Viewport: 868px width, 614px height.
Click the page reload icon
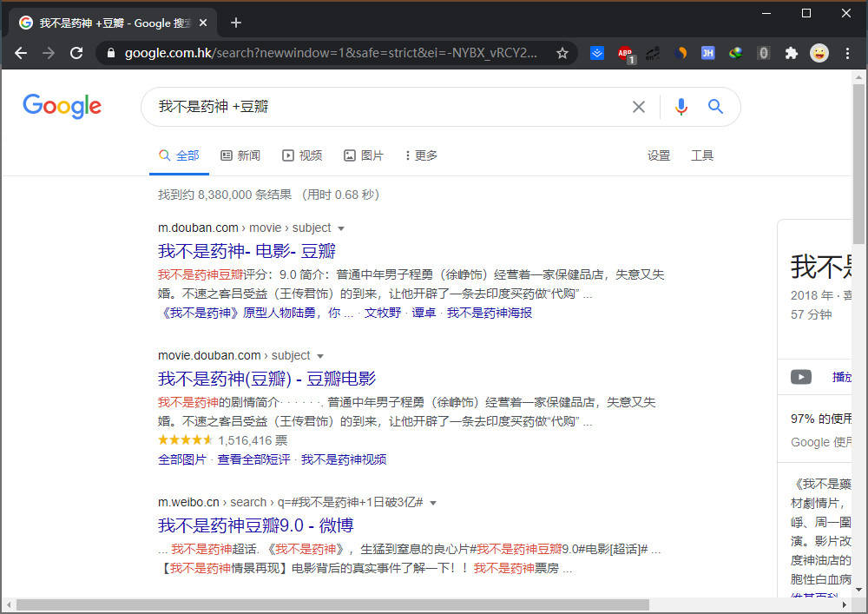76,53
